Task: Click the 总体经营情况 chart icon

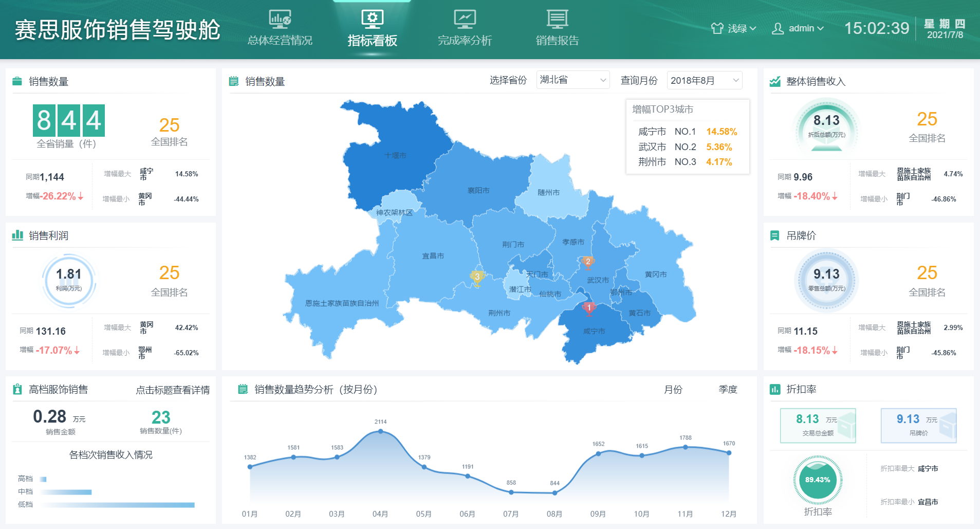Action: point(280,20)
